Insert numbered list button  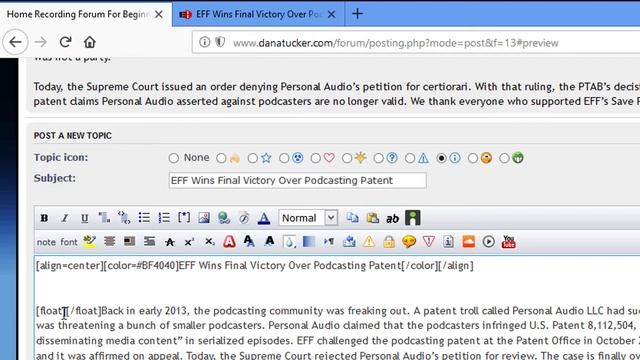click(164, 218)
